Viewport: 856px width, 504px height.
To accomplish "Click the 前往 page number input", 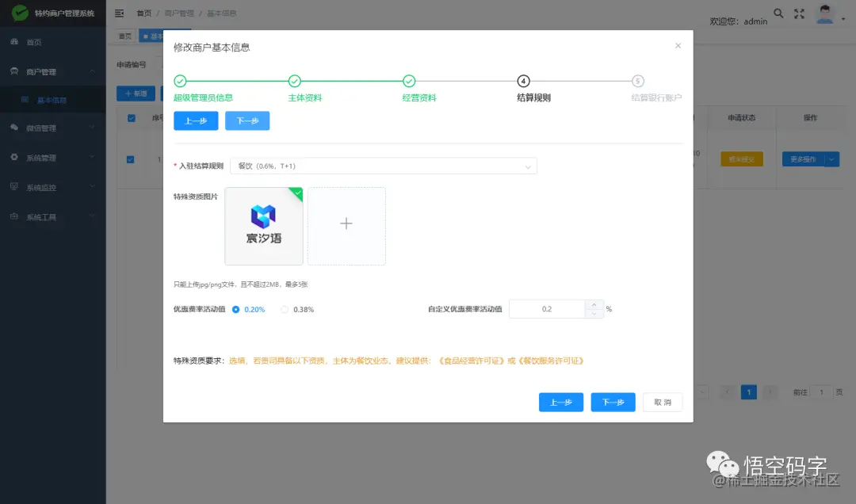I will tap(821, 392).
